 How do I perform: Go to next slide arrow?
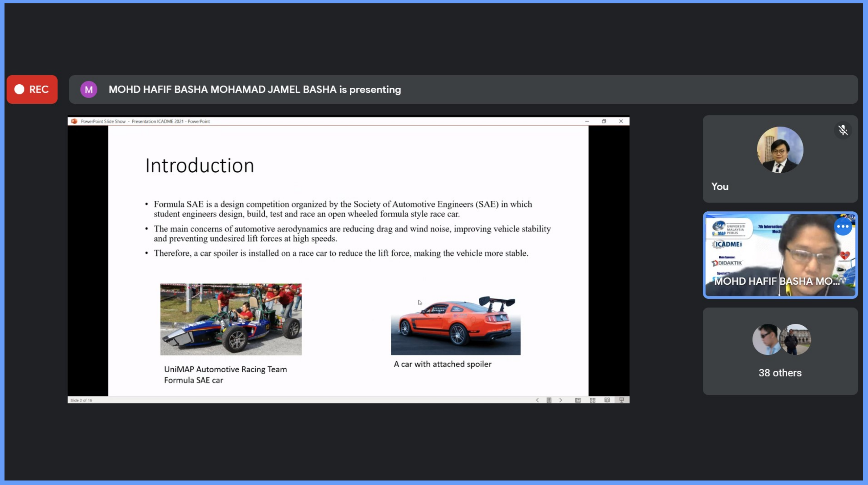pos(561,400)
